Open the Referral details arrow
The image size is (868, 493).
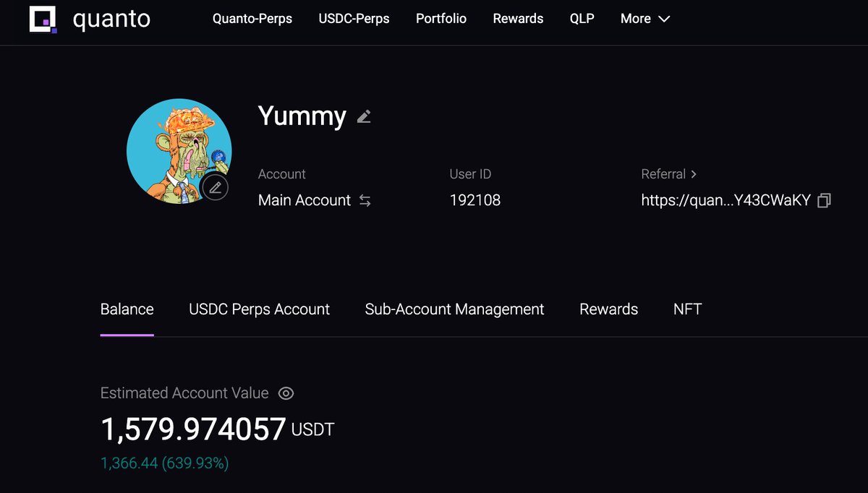click(694, 174)
